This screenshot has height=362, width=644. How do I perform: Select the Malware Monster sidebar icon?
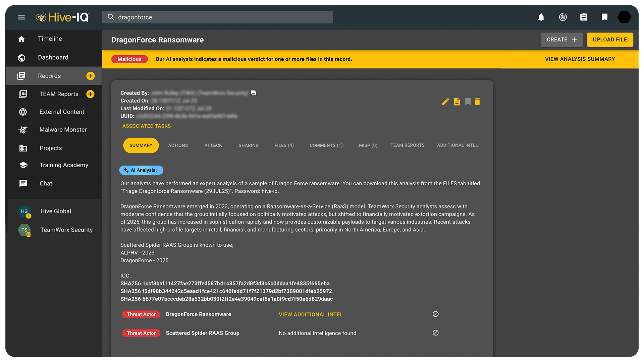tap(22, 130)
